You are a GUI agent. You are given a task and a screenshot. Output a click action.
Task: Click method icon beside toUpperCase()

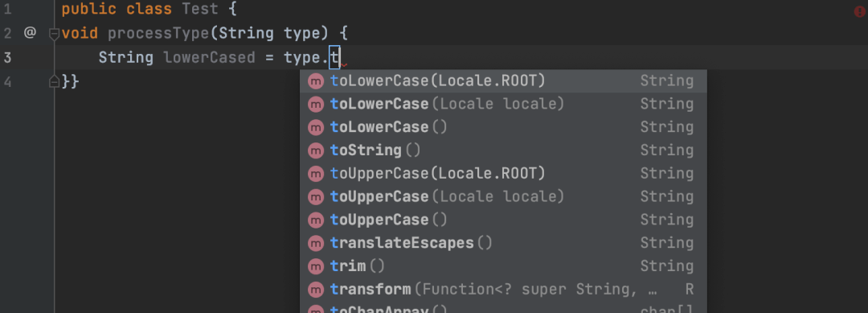coord(316,220)
